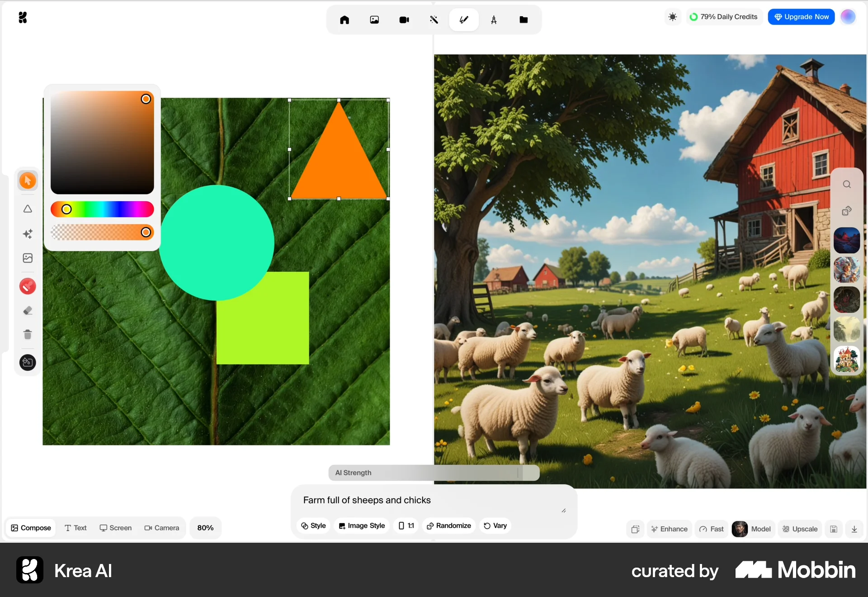Switch to the Screen capture tab
Screen dimensions: 868x597
(116, 528)
